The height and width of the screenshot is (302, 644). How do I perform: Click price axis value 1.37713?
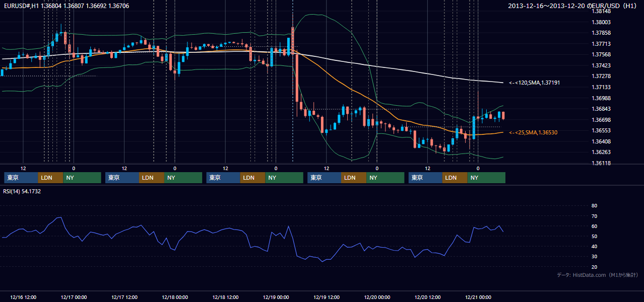tap(601, 44)
